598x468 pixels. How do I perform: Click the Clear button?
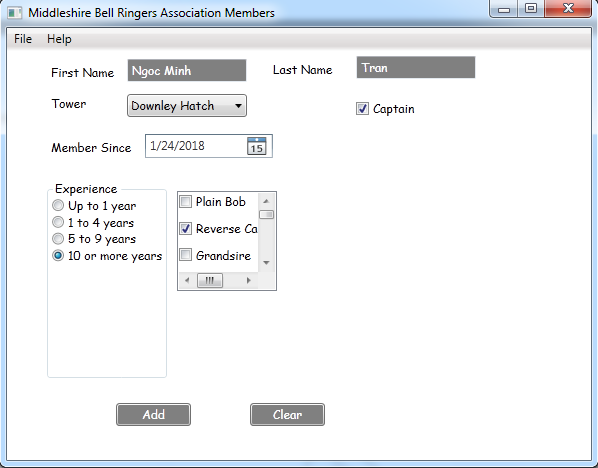(x=287, y=414)
